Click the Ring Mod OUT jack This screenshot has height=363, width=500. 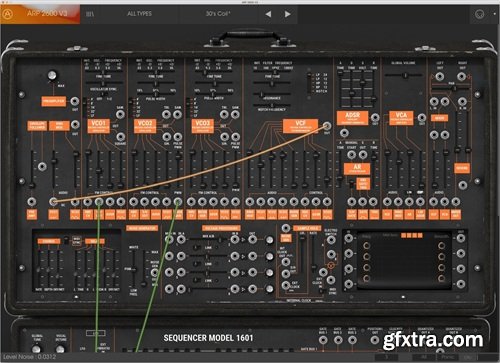click(x=75, y=124)
